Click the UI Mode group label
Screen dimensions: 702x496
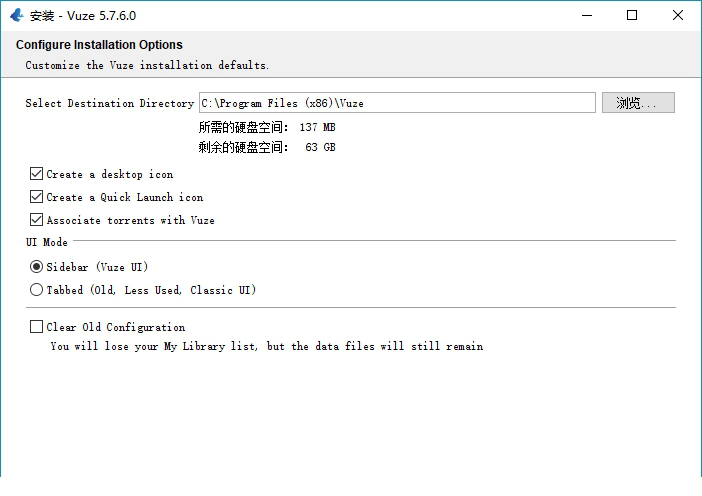(47, 243)
